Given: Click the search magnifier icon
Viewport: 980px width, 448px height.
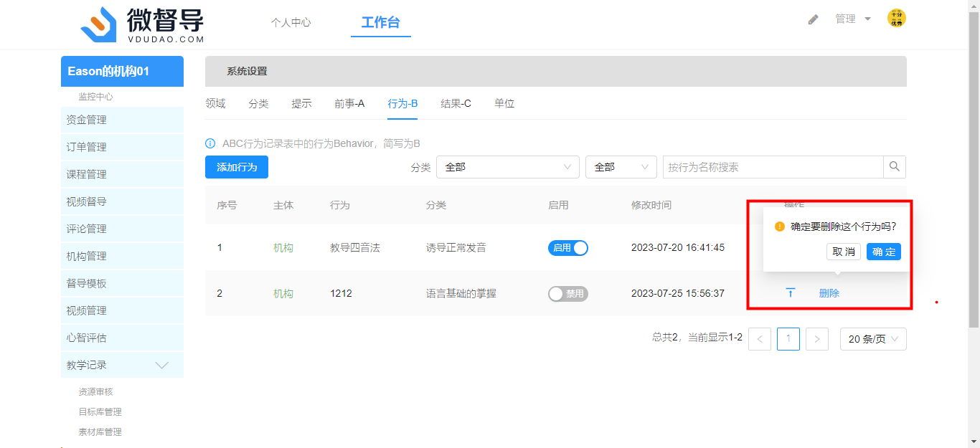Looking at the screenshot, I should coord(894,167).
